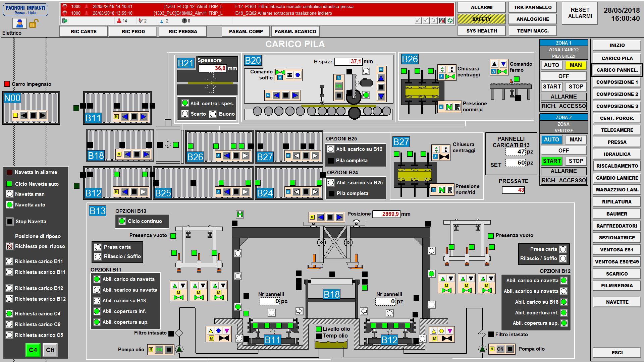644x362 pixels.
Task: Select shuttle C4 button
Action: click(33, 350)
